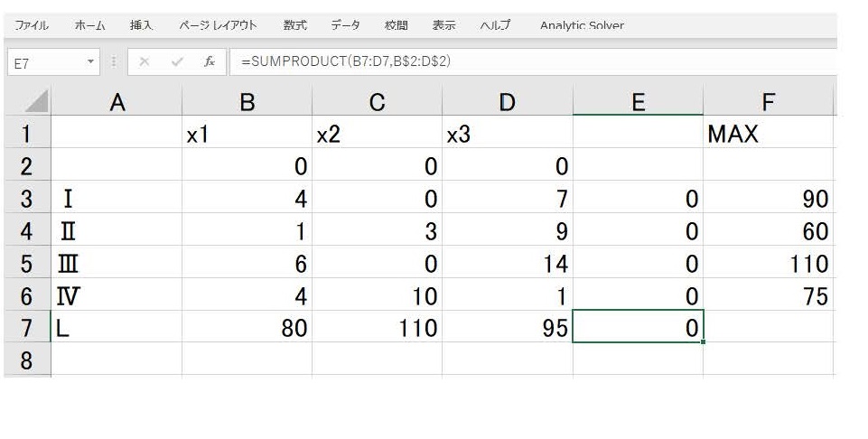Viewport: 868px width, 439px height.
Task: Open the 数式 ribbon tab
Action: point(294,25)
